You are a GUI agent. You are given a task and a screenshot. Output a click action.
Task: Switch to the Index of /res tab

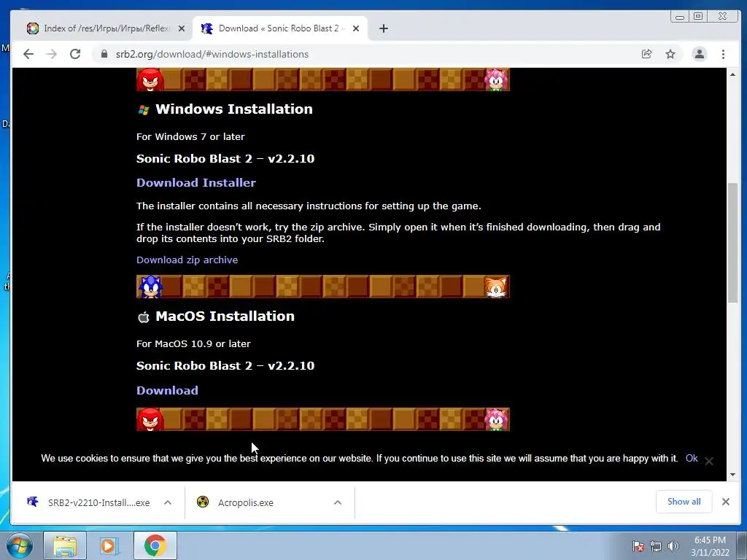coord(105,28)
